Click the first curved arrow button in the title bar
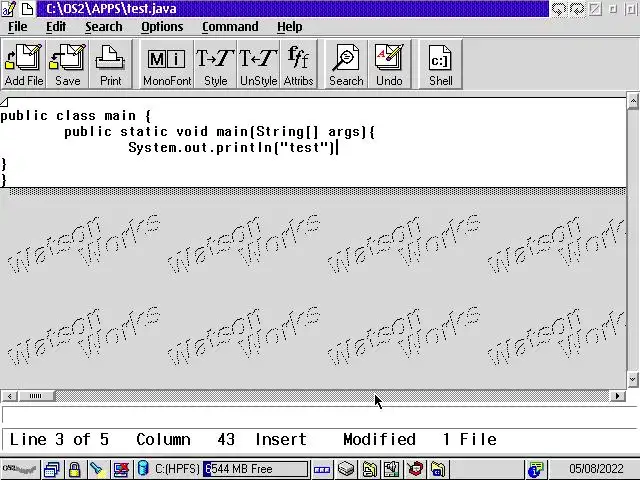 click(559, 9)
